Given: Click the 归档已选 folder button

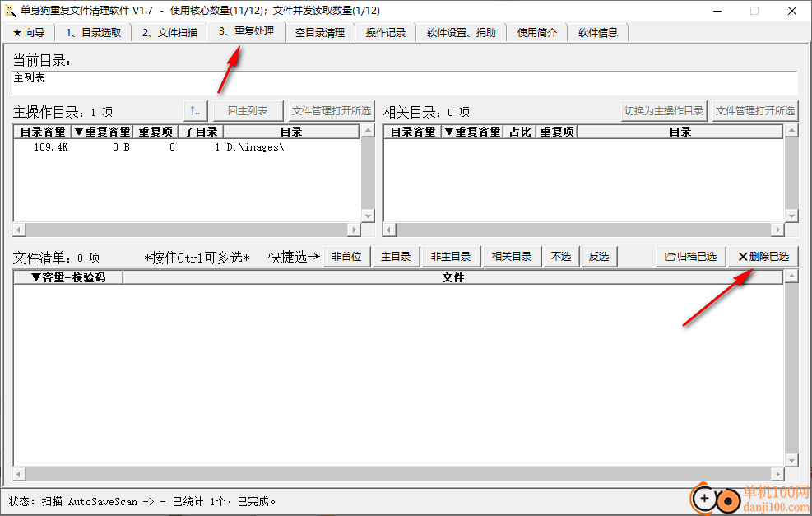Looking at the screenshot, I should point(690,257).
